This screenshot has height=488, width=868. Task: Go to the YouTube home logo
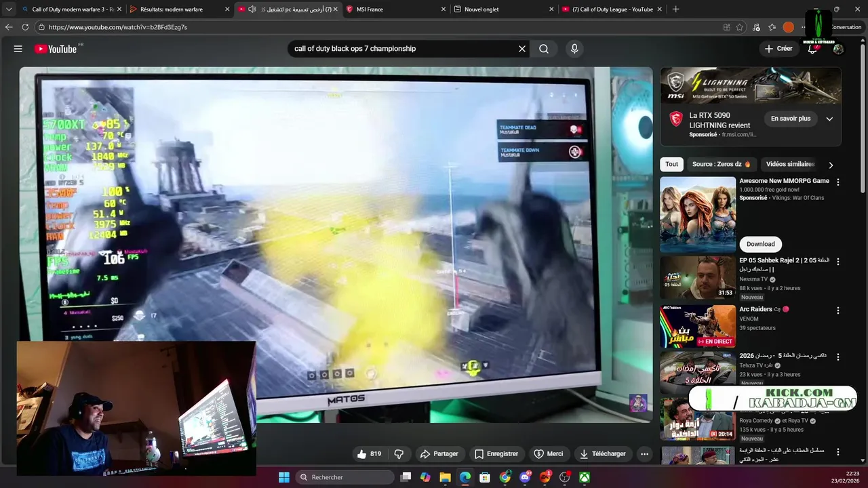tap(56, 49)
